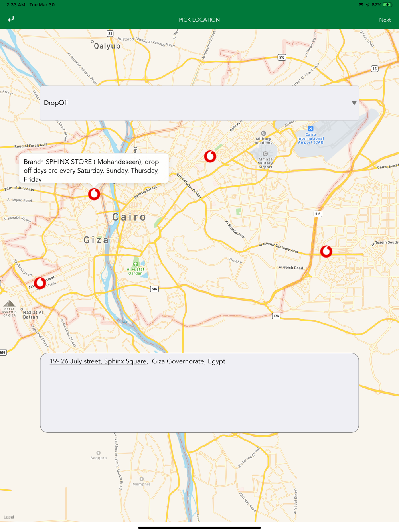Tap the Saqqara place marker
The image size is (399, 532).
(x=98, y=453)
